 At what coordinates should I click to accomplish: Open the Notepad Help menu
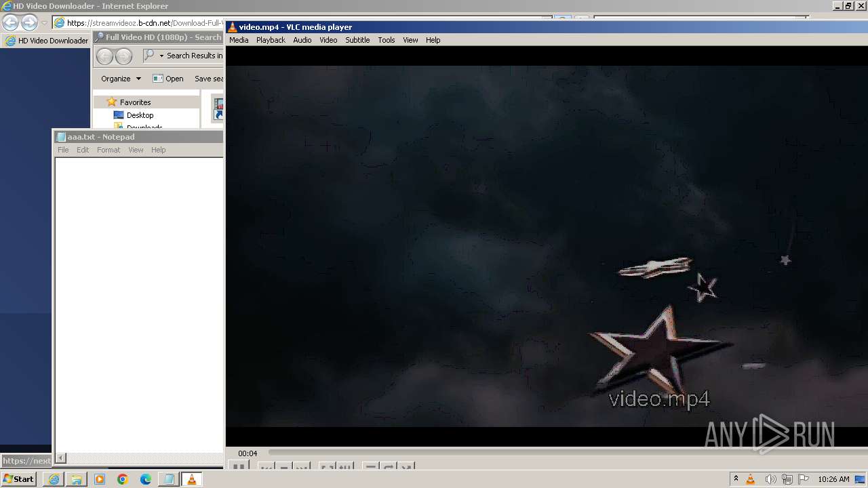click(x=158, y=150)
